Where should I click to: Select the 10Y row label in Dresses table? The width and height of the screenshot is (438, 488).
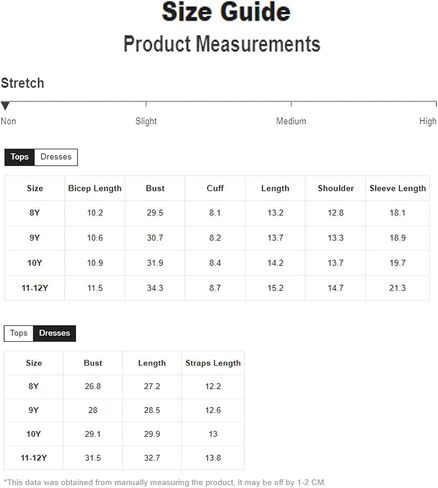34,434
